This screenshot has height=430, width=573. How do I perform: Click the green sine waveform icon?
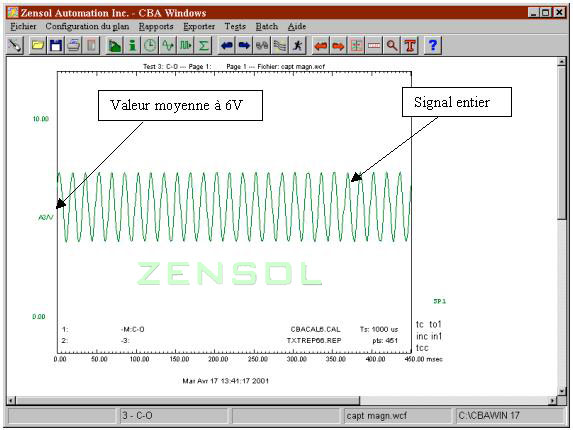[x=168, y=46]
